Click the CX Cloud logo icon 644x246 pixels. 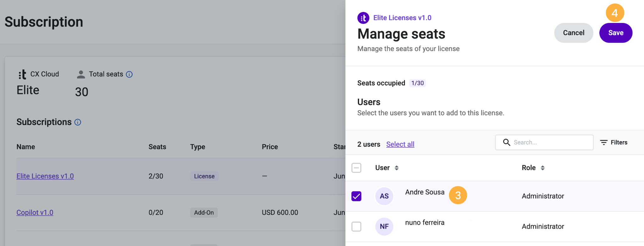coord(22,74)
